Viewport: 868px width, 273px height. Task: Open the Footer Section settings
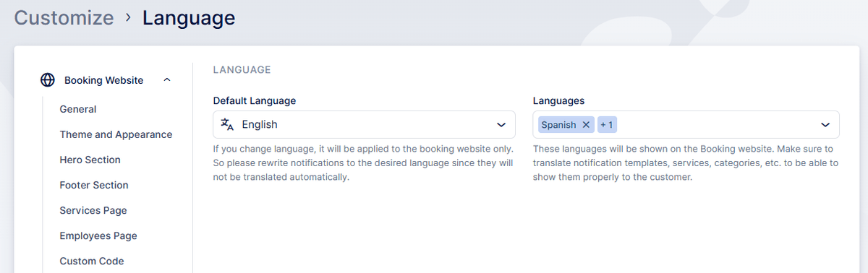click(x=94, y=185)
